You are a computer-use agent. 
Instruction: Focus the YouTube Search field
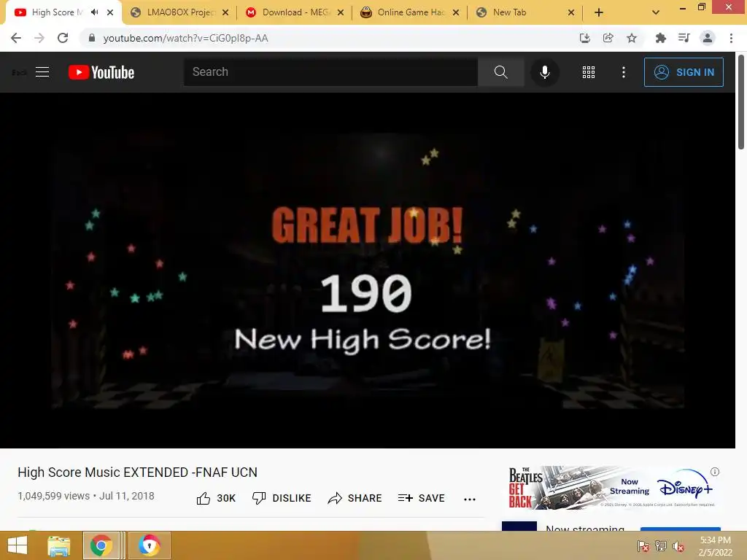[x=330, y=72]
